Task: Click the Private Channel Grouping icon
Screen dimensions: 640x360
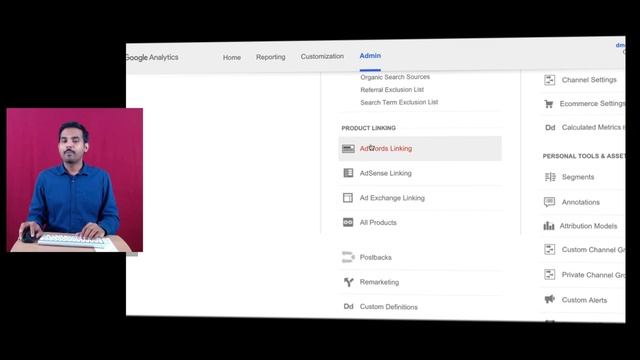Action: 550,274
